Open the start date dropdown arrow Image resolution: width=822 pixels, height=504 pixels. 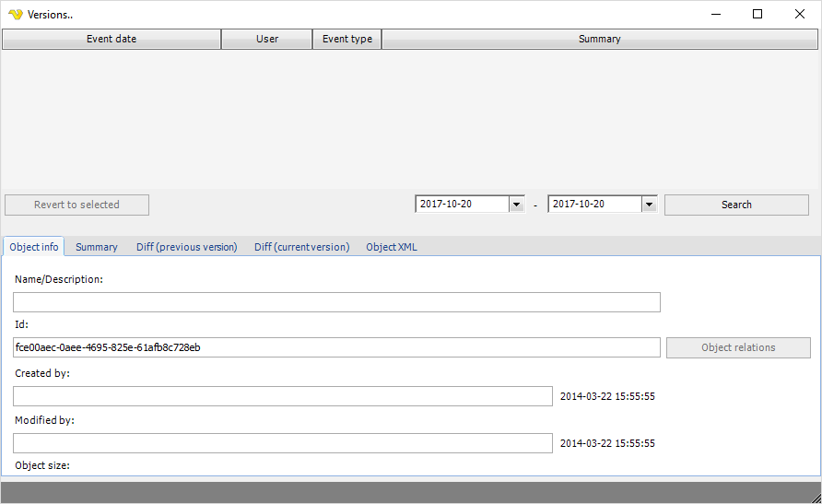[516, 205]
